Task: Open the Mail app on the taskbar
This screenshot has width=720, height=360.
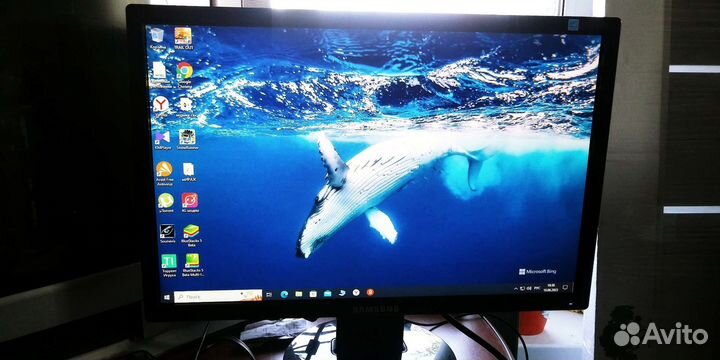Action: [327, 294]
